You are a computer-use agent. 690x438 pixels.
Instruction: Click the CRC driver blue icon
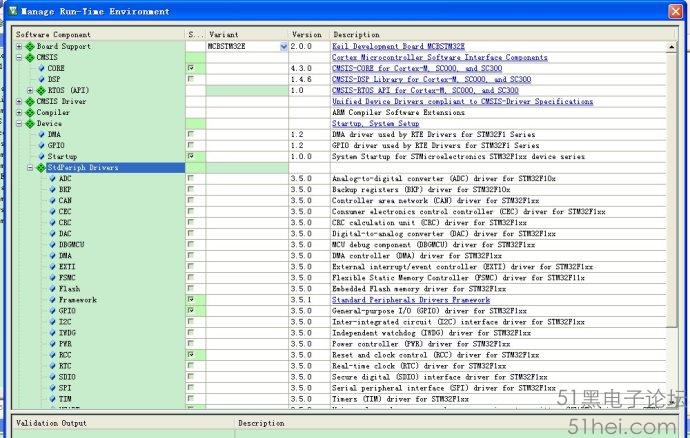[52, 223]
